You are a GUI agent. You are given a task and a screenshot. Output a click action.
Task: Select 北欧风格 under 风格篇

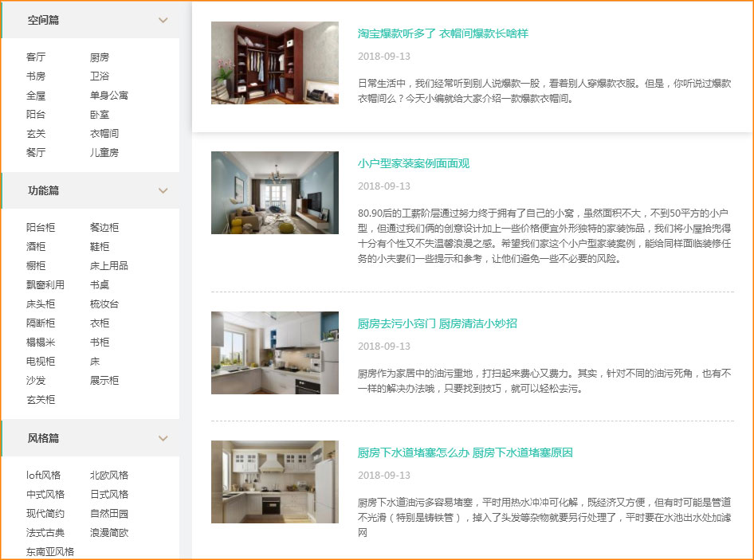[x=109, y=476]
